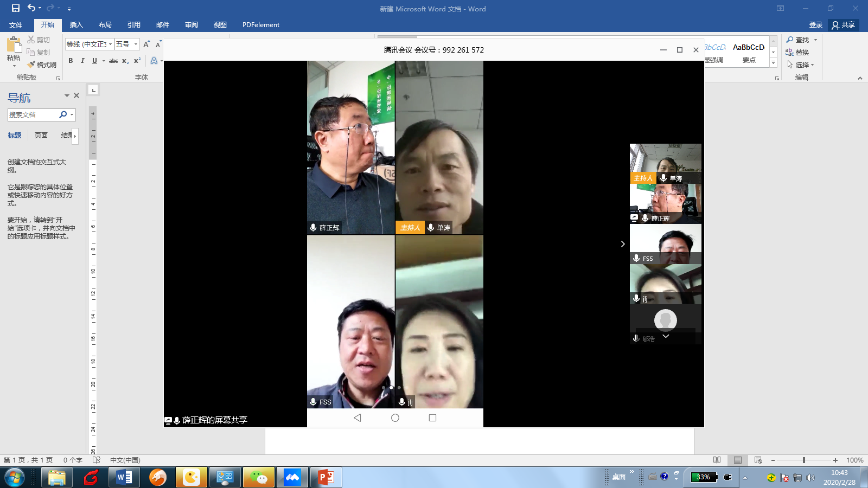868x488 pixels.
Task: Open the font name dropdown
Action: (111, 44)
